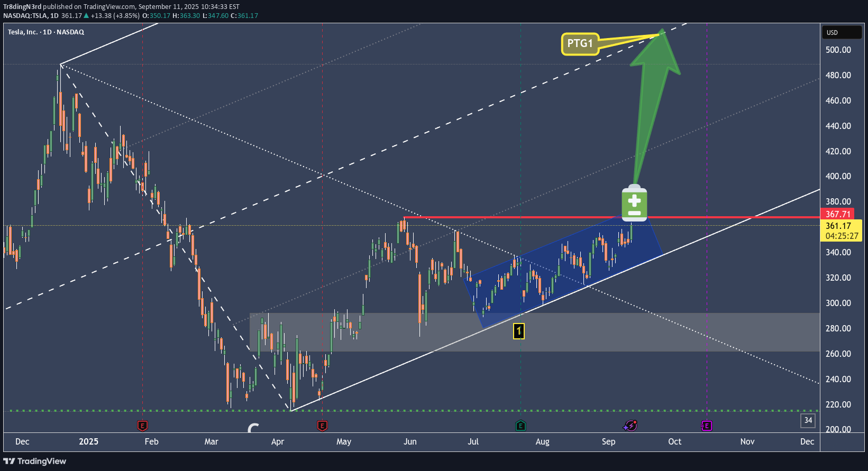Viewport: 868px width, 471px height.
Task: Click the boxed 34 indicator
Action: [x=808, y=420]
